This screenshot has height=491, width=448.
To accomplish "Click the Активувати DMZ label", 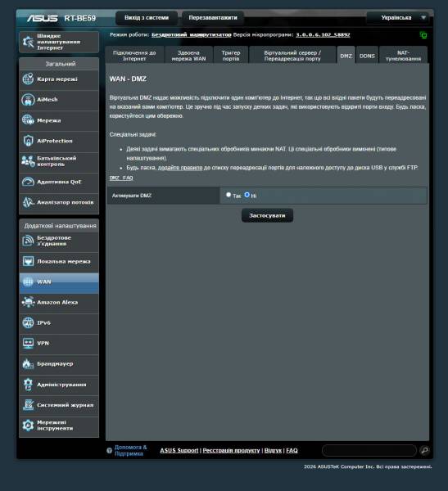I will [132, 196].
